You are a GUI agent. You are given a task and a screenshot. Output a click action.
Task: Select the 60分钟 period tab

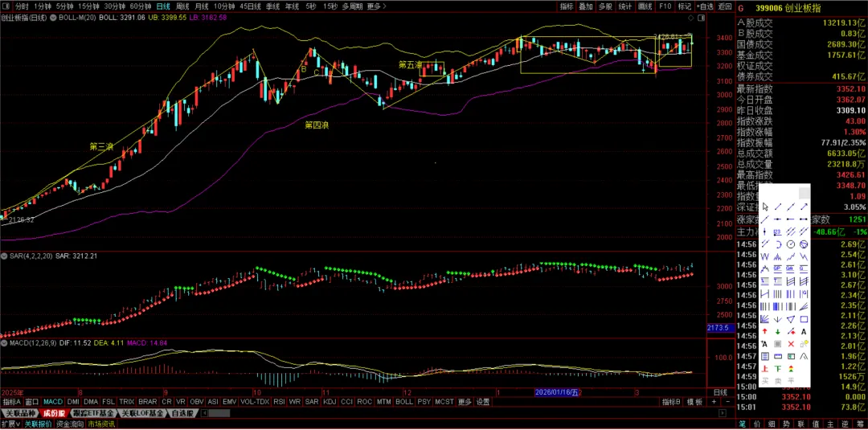point(141,6)
